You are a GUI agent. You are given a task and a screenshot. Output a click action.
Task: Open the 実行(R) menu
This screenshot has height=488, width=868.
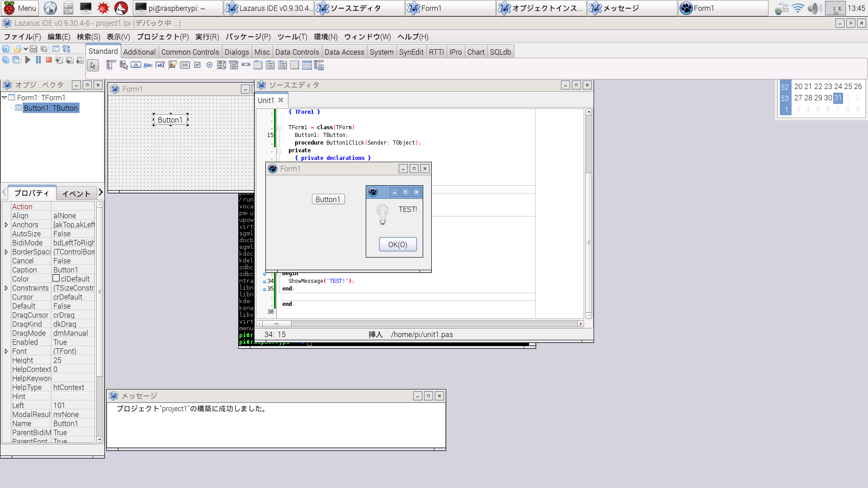click(x=207, y=37)
